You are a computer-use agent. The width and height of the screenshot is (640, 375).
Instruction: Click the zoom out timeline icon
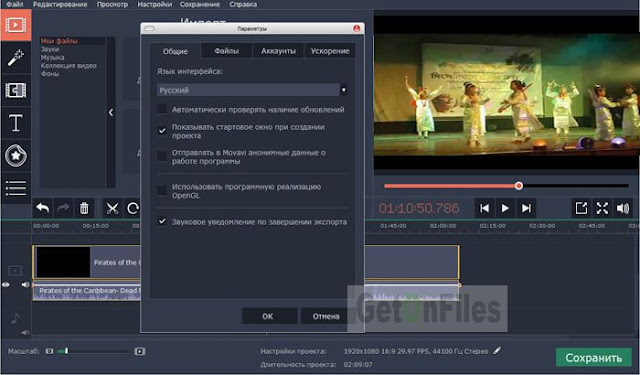[49, 351]
